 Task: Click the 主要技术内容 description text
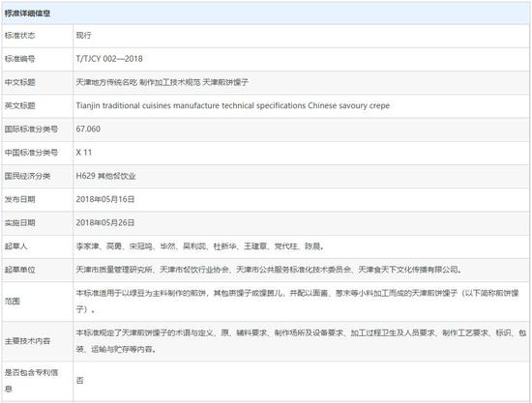[301, 341]
